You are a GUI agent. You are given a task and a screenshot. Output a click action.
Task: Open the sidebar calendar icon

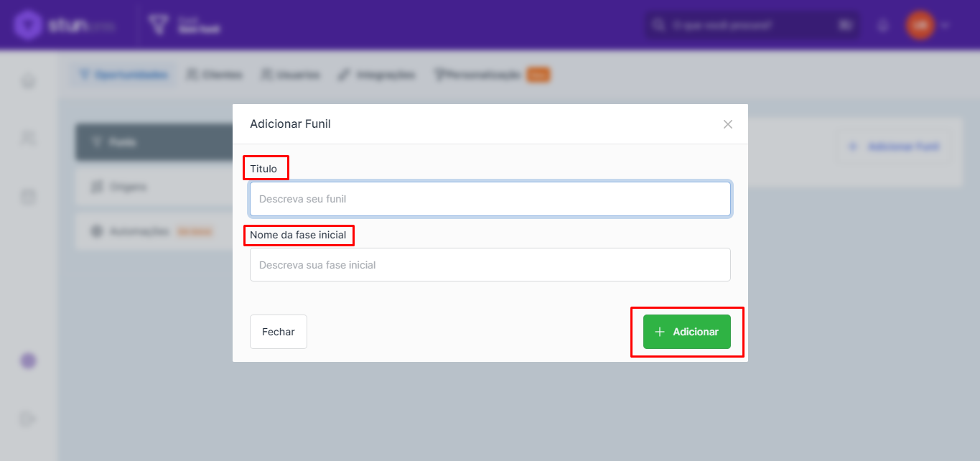[28, 196]
